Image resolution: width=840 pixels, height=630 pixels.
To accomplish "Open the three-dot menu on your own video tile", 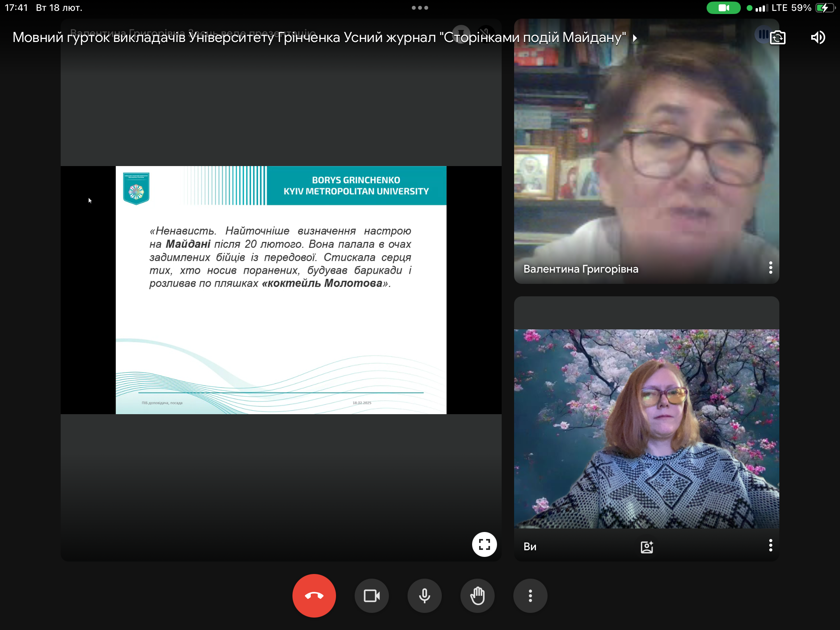I will pyautogui.click(x=770, y=545).
